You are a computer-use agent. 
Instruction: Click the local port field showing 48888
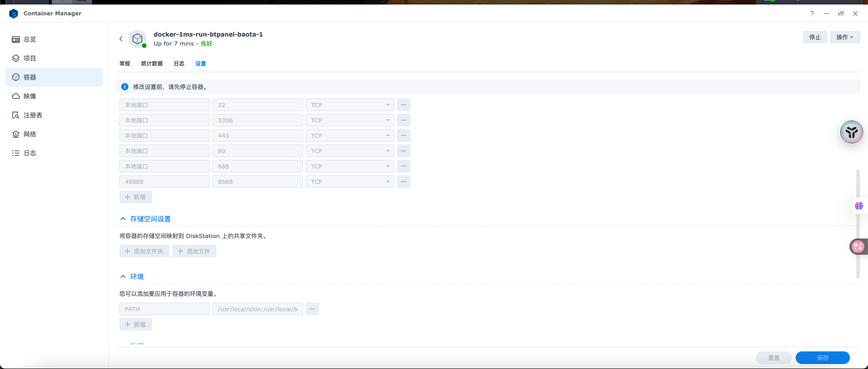pyautogui.click(x=165, y=182)
